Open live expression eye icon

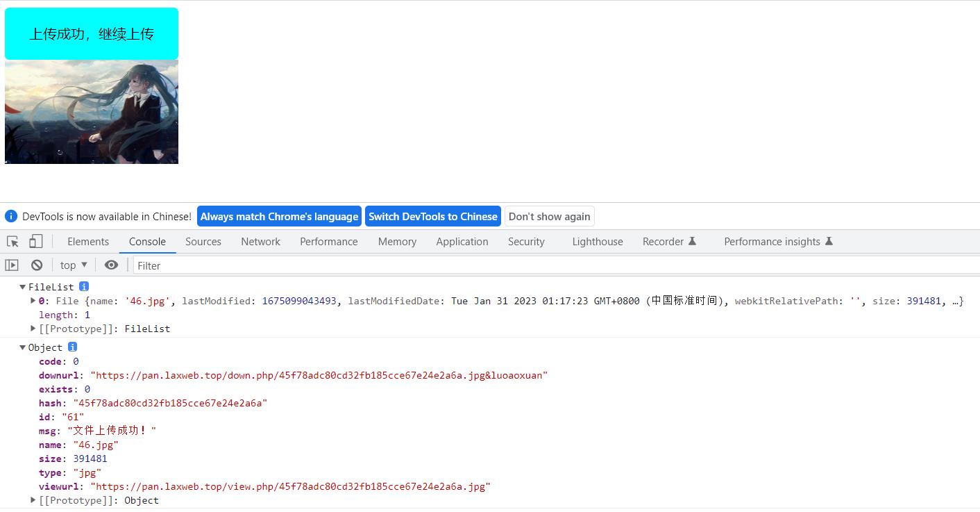111,265
